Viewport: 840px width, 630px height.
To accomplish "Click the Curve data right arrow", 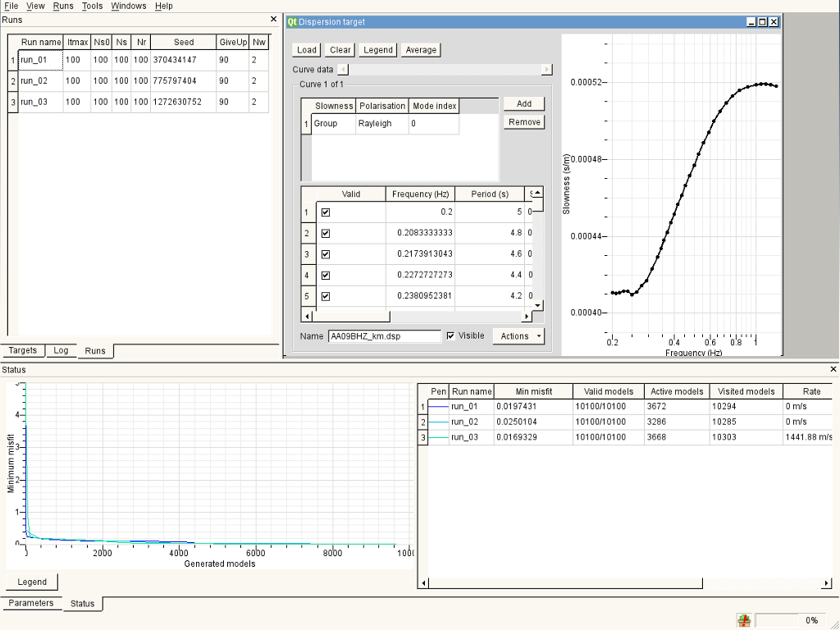I will [547, 70].
